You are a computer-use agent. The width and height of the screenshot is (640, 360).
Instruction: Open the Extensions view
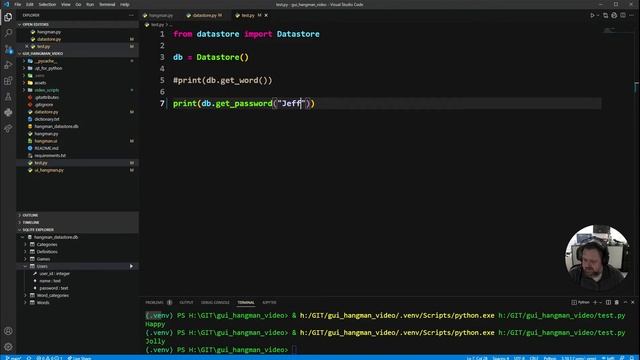tap(8, 81)
